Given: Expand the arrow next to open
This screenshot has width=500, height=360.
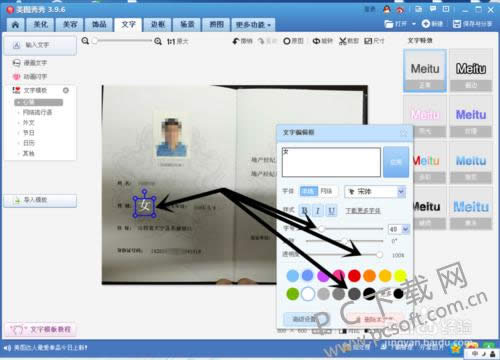Looking at the screenshot, I should [414, 24].
